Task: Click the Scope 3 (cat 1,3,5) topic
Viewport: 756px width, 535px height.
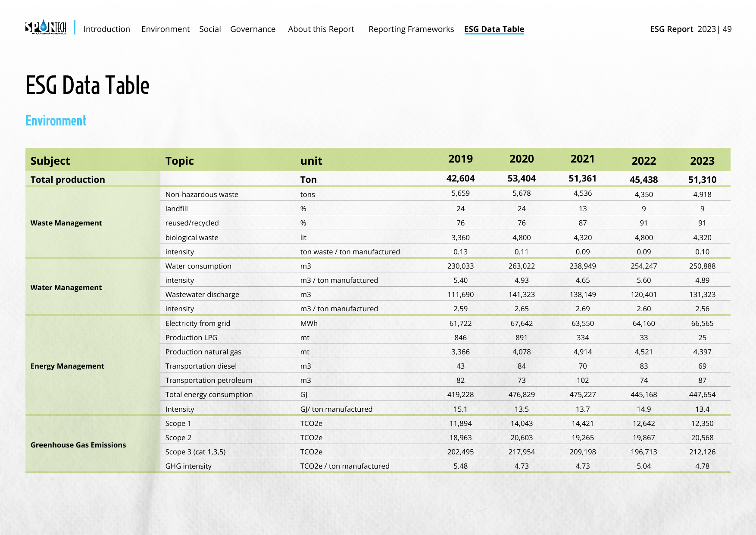Action: [196, 452]
